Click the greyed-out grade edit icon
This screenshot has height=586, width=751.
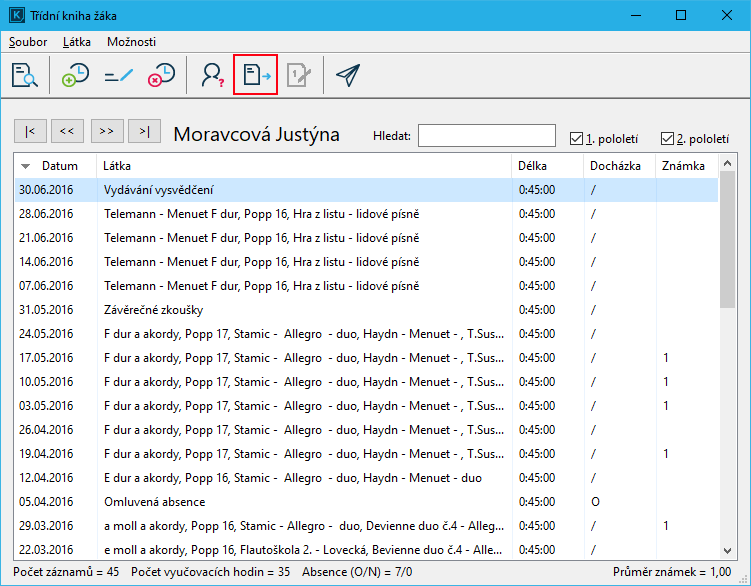click(x=298, y=76)
